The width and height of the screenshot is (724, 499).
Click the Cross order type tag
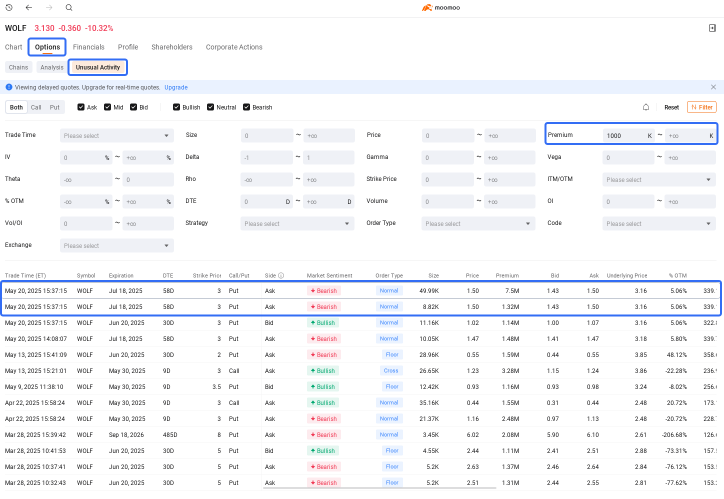click(x=391, y=371)
